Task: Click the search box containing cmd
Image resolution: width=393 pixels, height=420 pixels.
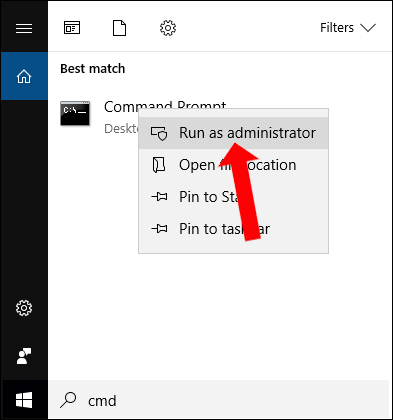Action: [218, 400]
